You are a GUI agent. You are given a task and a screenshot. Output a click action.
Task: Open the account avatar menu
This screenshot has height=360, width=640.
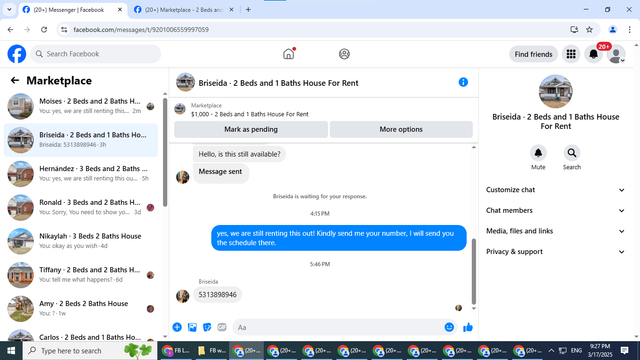coord(616,54)
